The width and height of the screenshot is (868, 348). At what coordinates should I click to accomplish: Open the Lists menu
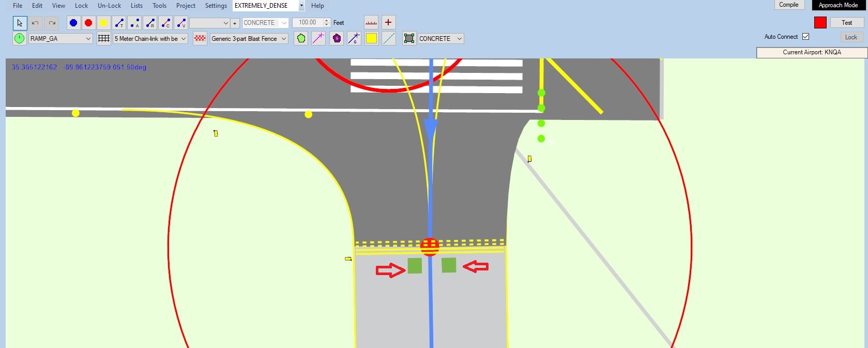136,6
